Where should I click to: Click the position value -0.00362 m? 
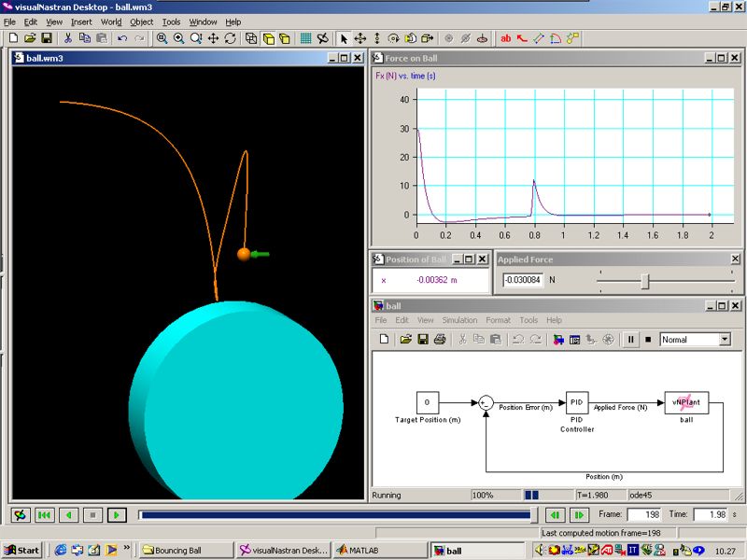[436, 280]
